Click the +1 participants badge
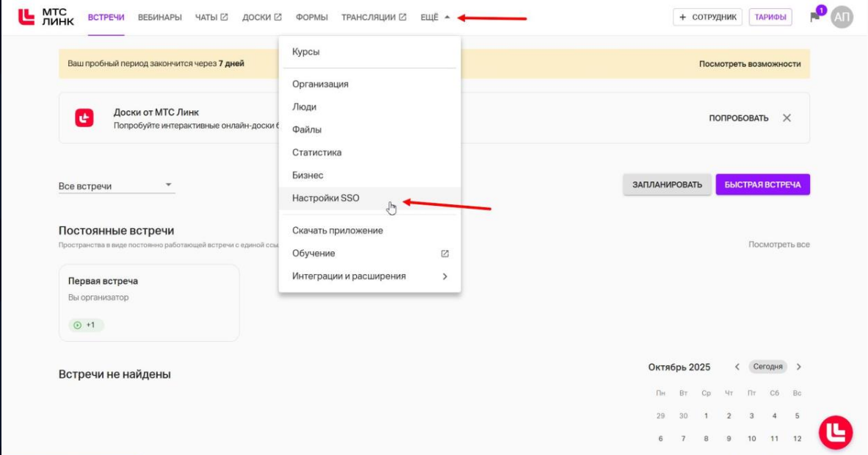 click(x=86, y=325)
